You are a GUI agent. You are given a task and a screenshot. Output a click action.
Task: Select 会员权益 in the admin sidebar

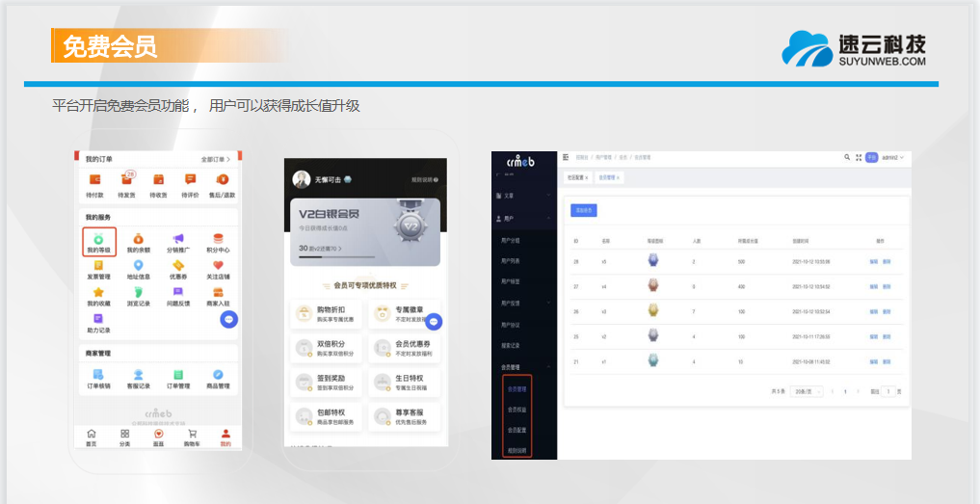click(517, 410)
